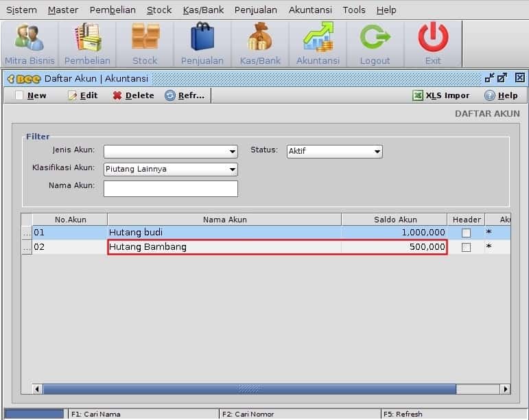Open the Tools menu
The width and height of the screenshot is (529, 420).
[x=354, y=10]
